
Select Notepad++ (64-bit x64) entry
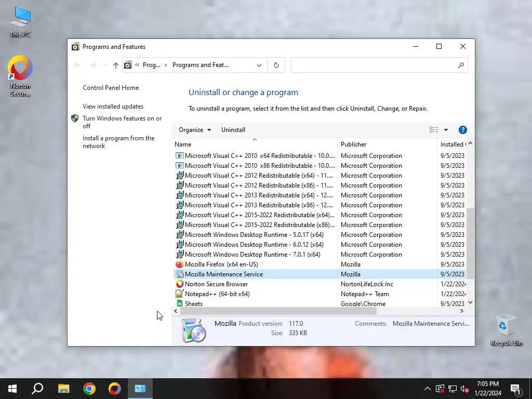(320, 294)
